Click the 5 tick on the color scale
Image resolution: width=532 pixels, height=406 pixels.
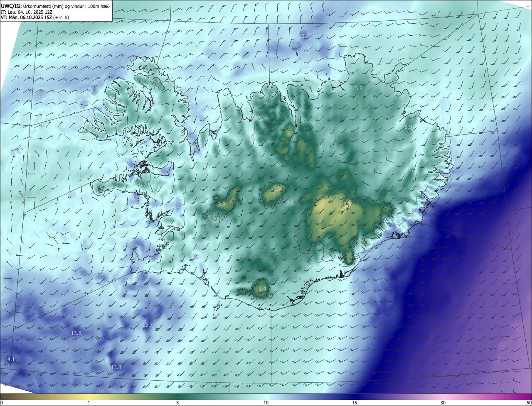tap(177, 403)
